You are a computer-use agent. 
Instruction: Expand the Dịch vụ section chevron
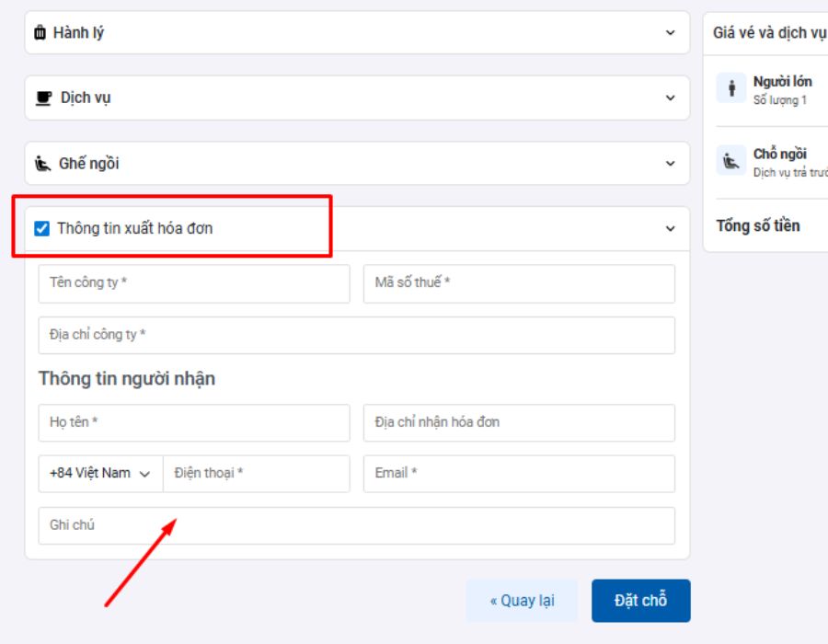click(x=670, y=98)
